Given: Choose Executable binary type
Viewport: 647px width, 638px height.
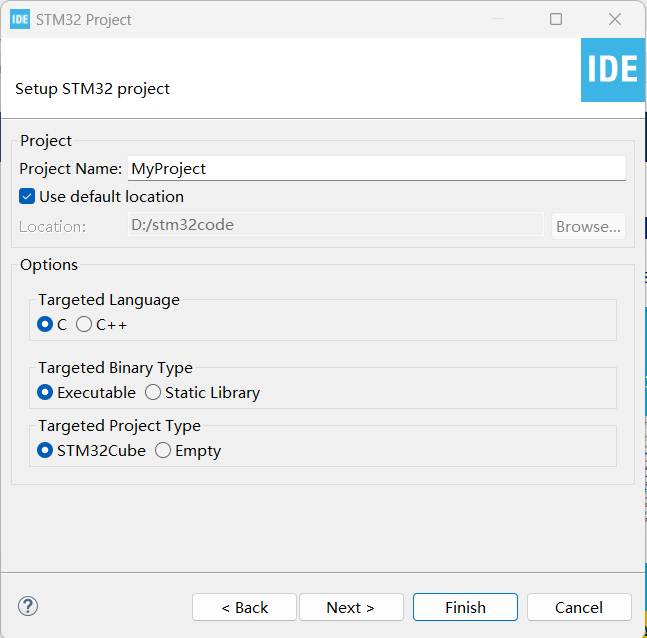Looking at the screenshot, I should (45, 392).
